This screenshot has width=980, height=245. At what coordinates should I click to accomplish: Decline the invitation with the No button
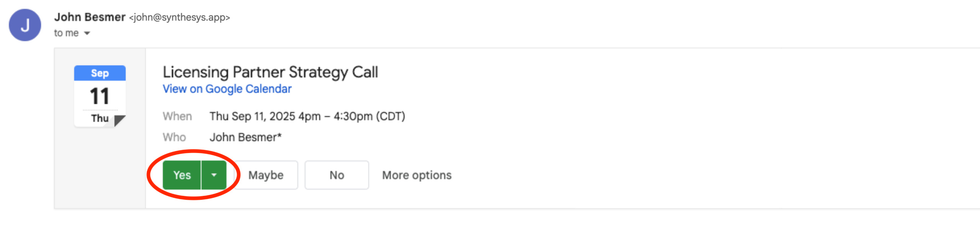(x=336, y=175)
